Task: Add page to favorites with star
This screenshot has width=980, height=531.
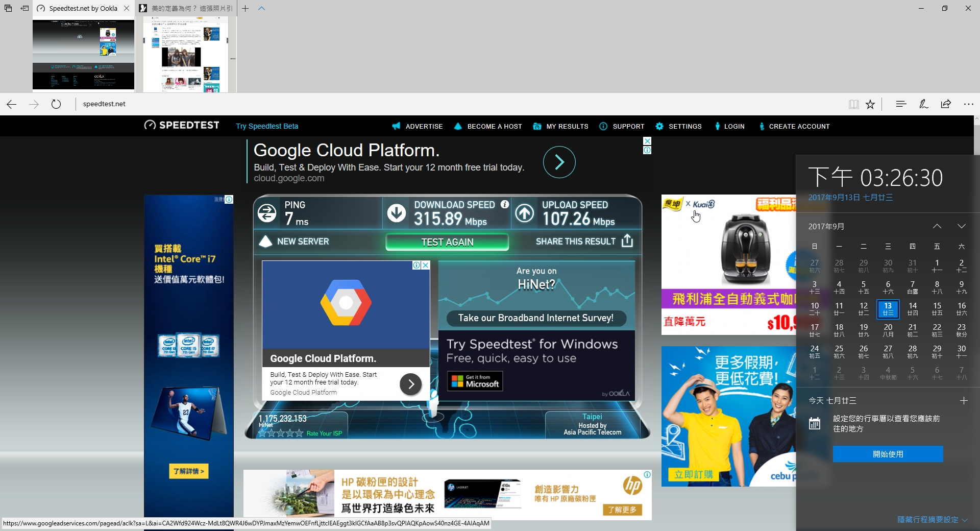Action: click(870, 104)
